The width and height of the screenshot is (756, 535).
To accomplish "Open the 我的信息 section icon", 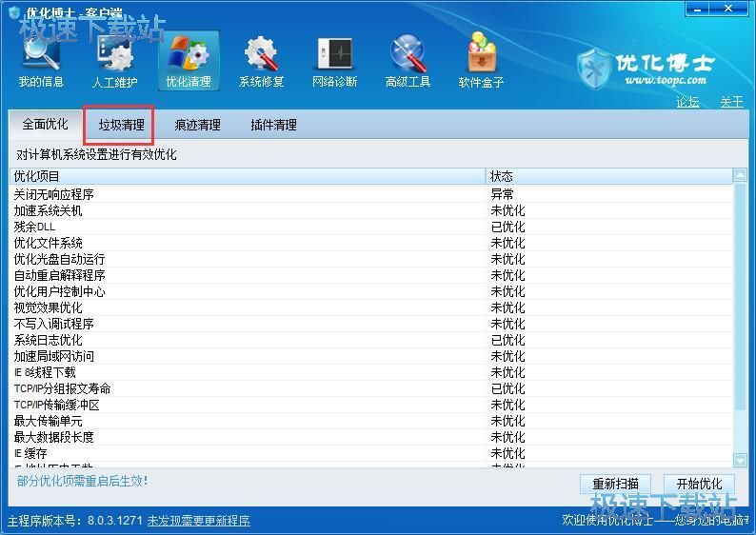I will 41,60.
